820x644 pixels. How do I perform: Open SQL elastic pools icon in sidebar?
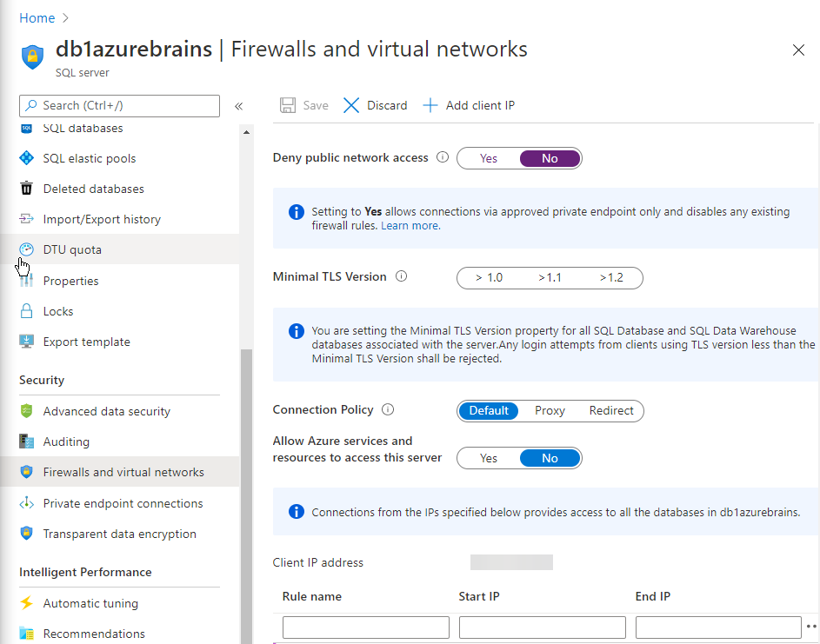tap(27, 158)
